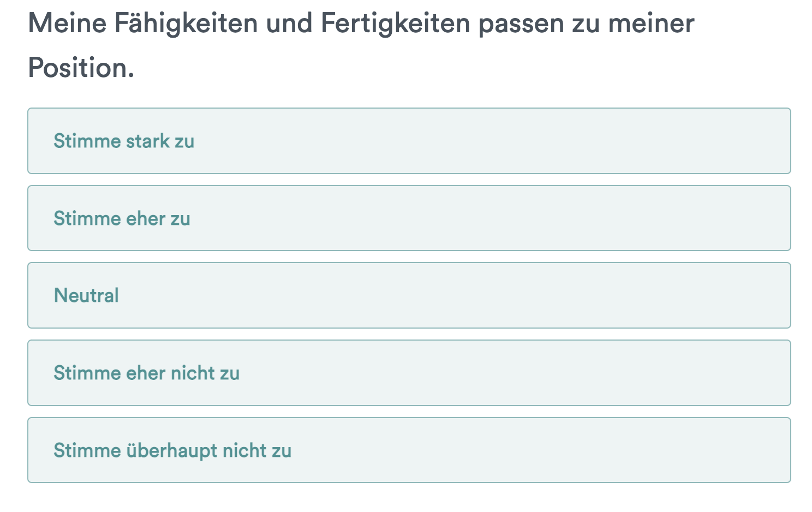Screen dimensions: 812x512
Task: Click the "Neutral" label text
Action: pos(86,295)
